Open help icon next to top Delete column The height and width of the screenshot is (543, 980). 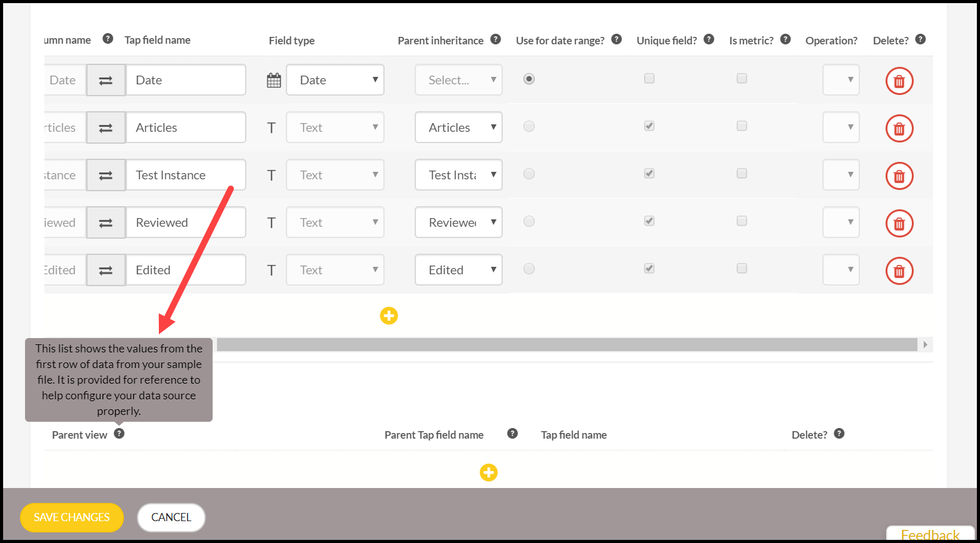pos(920,39)
